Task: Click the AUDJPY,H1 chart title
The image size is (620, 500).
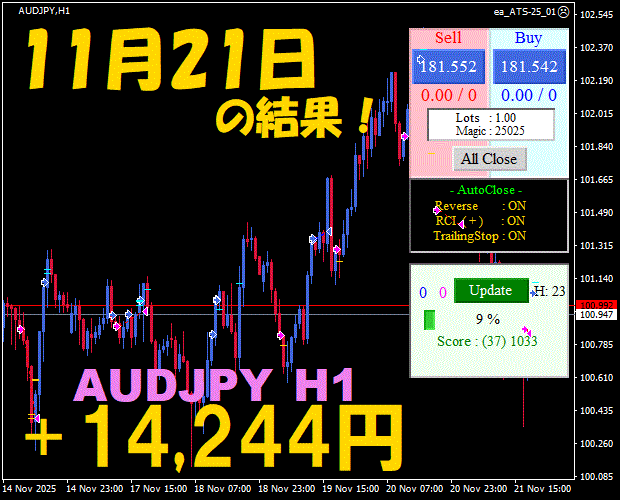Action: 44,11
